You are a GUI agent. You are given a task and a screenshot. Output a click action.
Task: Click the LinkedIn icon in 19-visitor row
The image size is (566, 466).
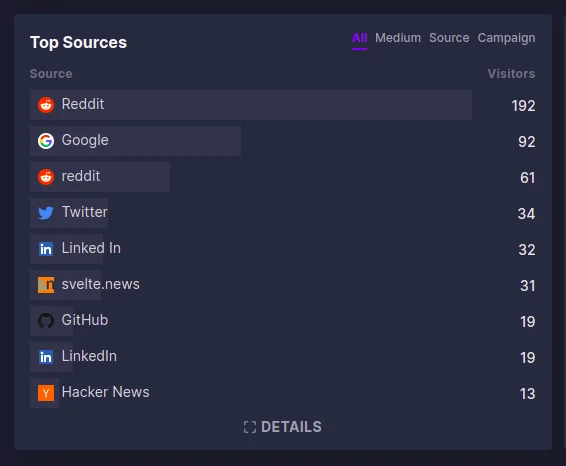pos(46,357)
